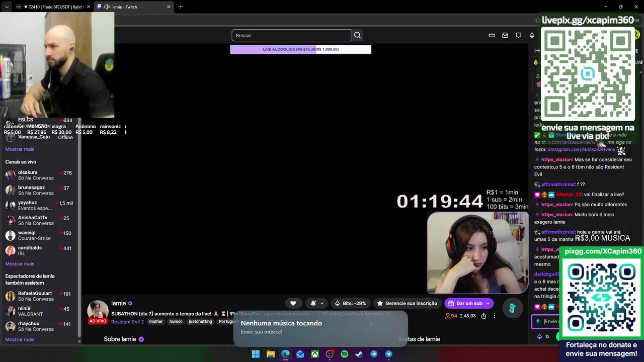Open the whispers chat bubble icon
This screenshot has width=644, height=362.
(x=518, y=35)
